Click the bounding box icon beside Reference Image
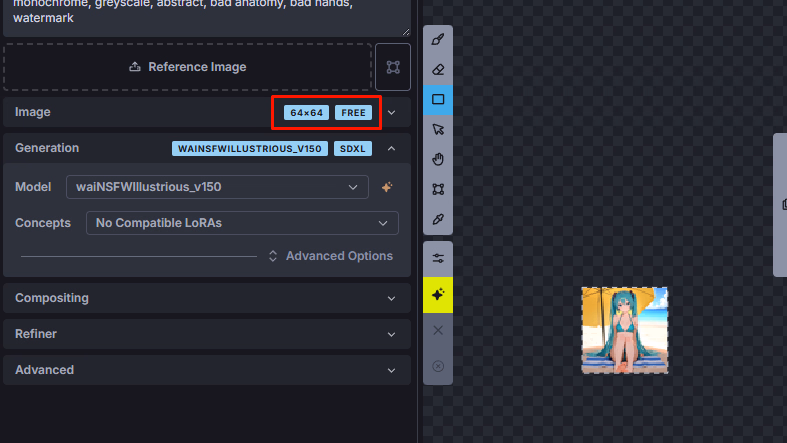 pyautogui.click(x=393, y=67)
